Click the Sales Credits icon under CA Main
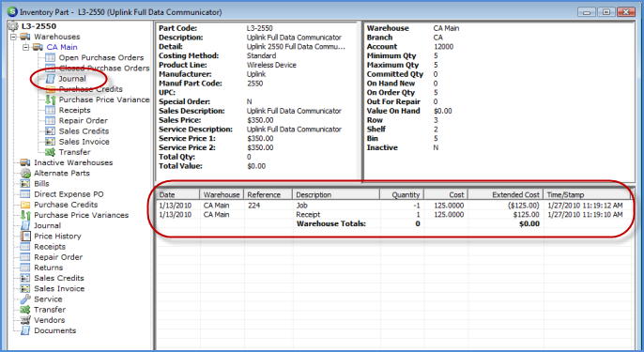 [50, 131]
